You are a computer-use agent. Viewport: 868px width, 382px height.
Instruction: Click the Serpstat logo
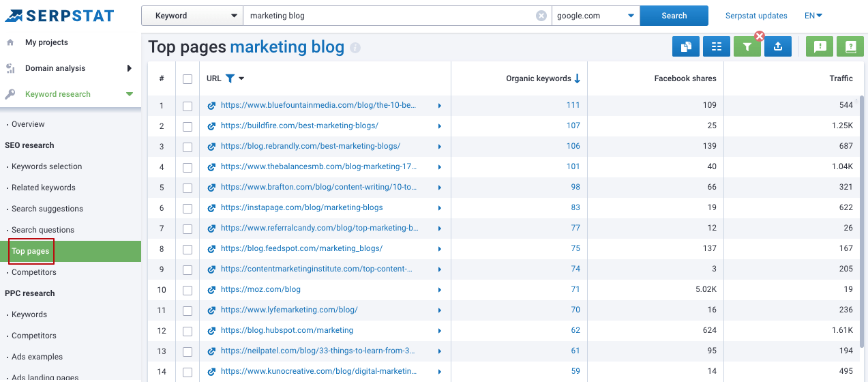coord(60,15)
